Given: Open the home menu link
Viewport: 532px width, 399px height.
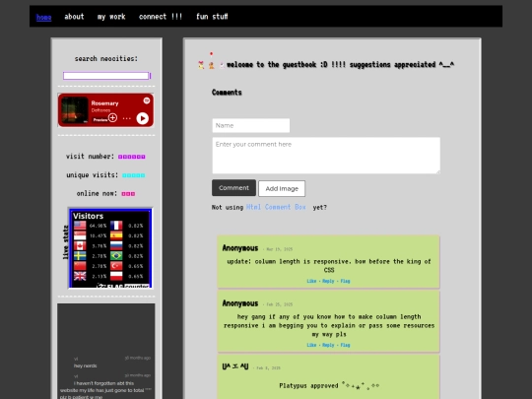Looking at the screenshot, I should click(43, 17).
